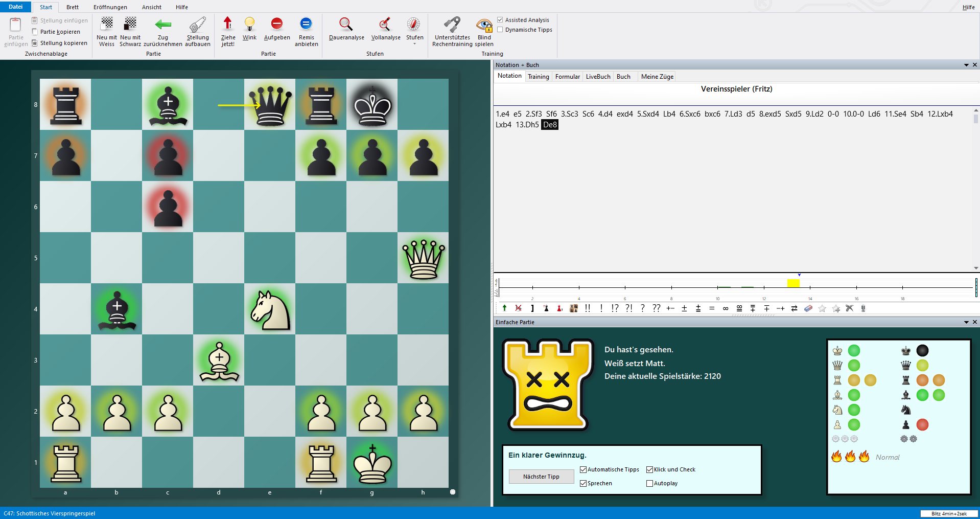Disable the Sprechen checkbox
The height and width of the screenshot is (519, 980).
tap(583, 483)
